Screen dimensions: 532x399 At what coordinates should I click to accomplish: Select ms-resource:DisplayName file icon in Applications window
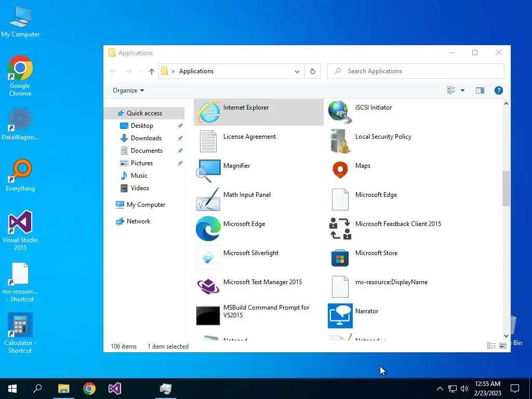click(340, 287)
